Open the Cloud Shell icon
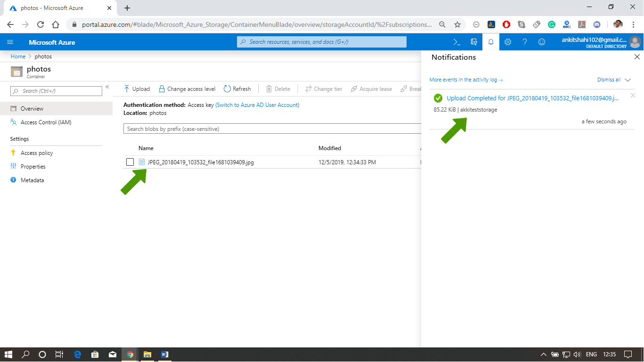This screenshot has height=362, width=644. [x=457, y=42]
